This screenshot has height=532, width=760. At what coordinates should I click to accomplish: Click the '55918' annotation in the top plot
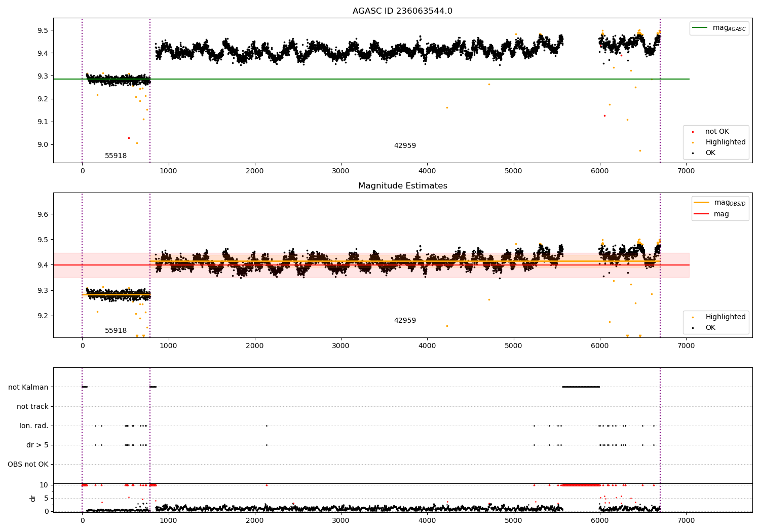[x=116, y=156]
